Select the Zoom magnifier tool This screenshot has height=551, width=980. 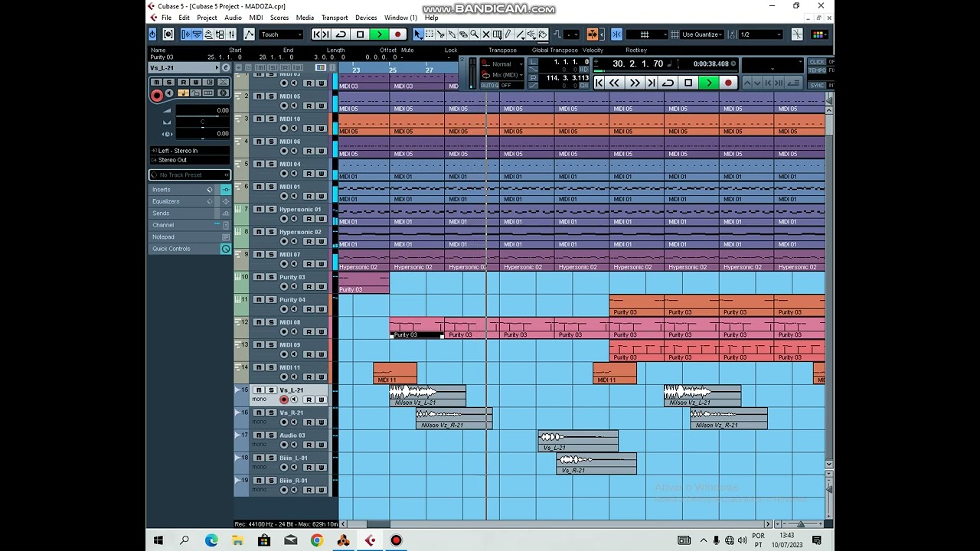[475, 34]
